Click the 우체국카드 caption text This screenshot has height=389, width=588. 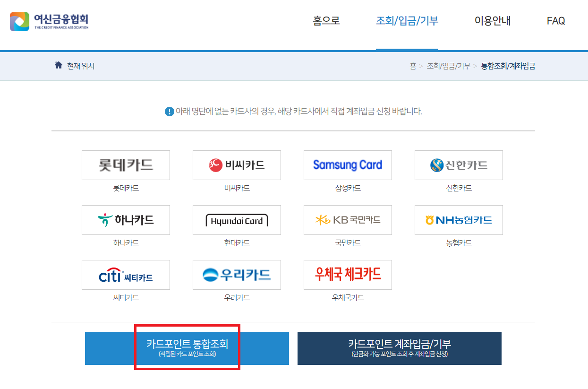348,298
